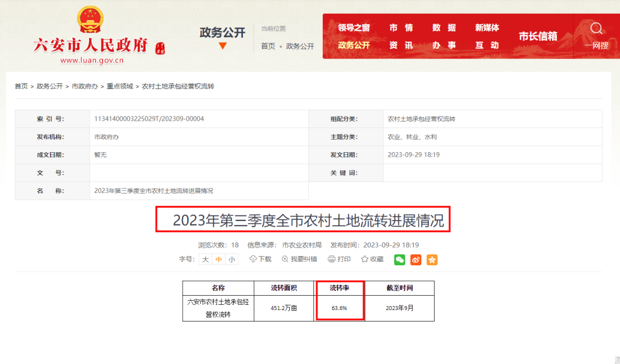Share the article via the Weibo icon

pos(416,260)
